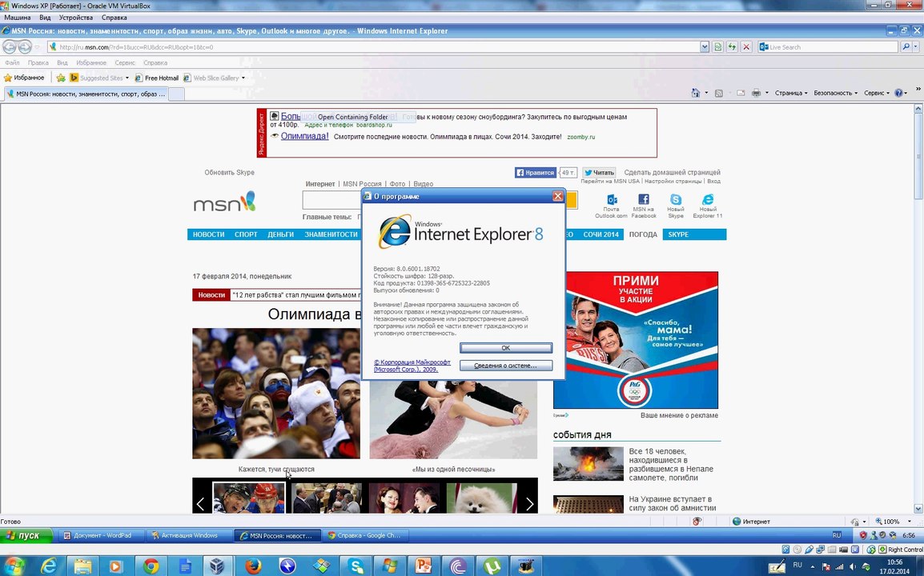Image resolution: width=924 pixels, height=576 pixels.
Task: Click the Facebook Нравится button
Action: pos(535,173)
